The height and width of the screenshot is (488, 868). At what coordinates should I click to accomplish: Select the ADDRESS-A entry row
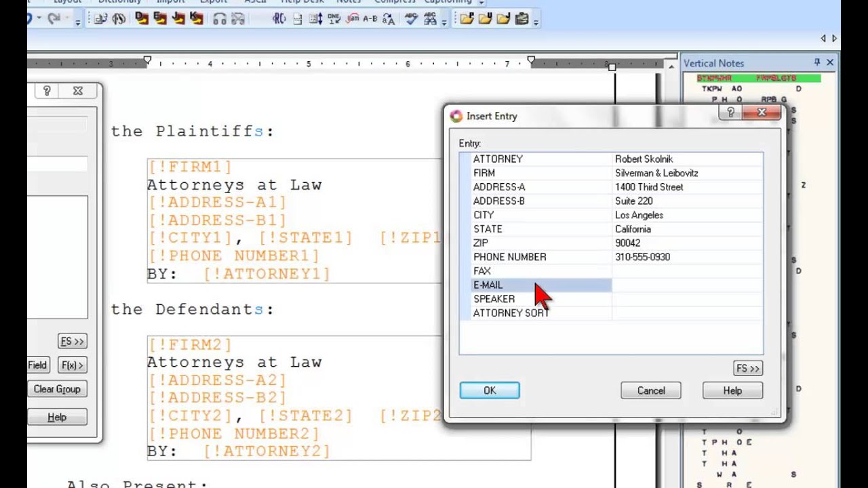click(611, 187)
